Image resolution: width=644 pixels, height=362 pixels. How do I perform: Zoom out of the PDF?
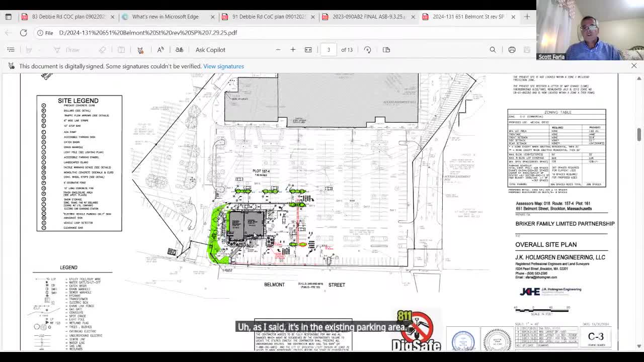pos(278,50)
